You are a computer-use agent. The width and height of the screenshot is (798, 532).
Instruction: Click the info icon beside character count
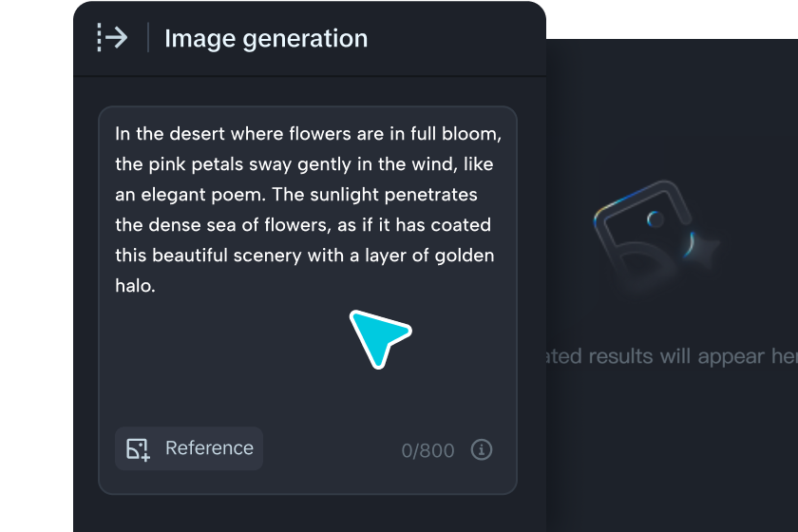click(482, 449)
